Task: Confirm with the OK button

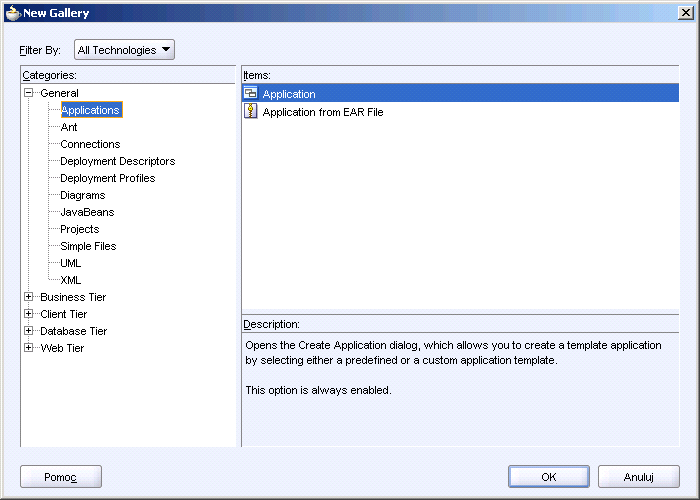Action: (x=549, y=477)
